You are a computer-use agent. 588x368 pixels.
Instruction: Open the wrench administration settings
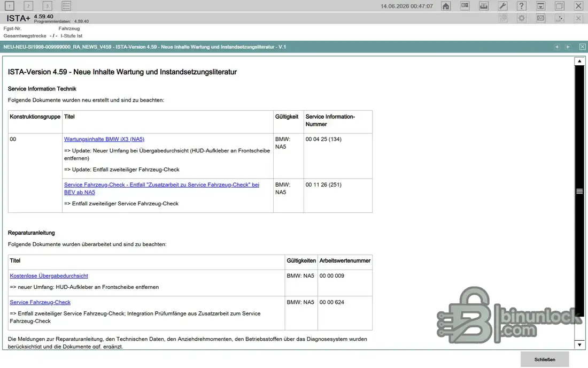[502, 6]
